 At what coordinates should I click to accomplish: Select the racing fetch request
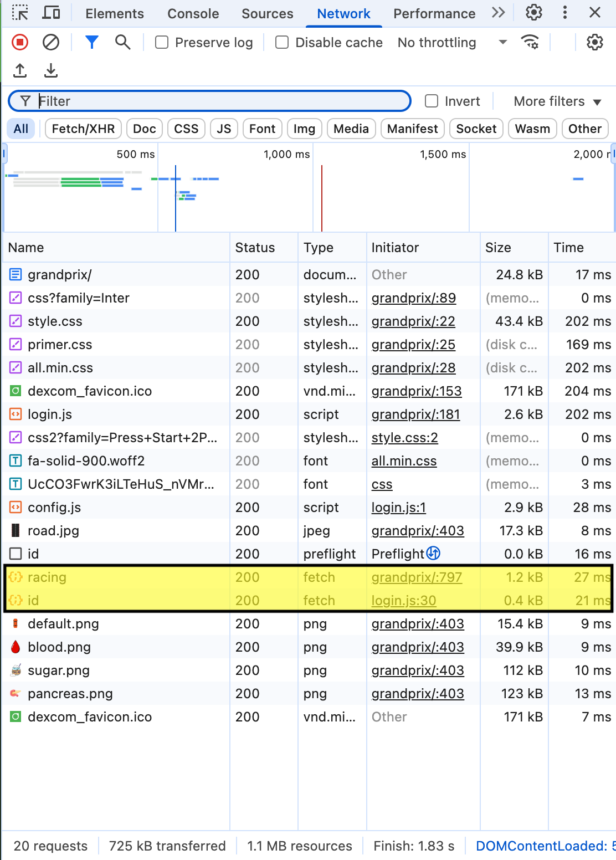coord(309,577)
